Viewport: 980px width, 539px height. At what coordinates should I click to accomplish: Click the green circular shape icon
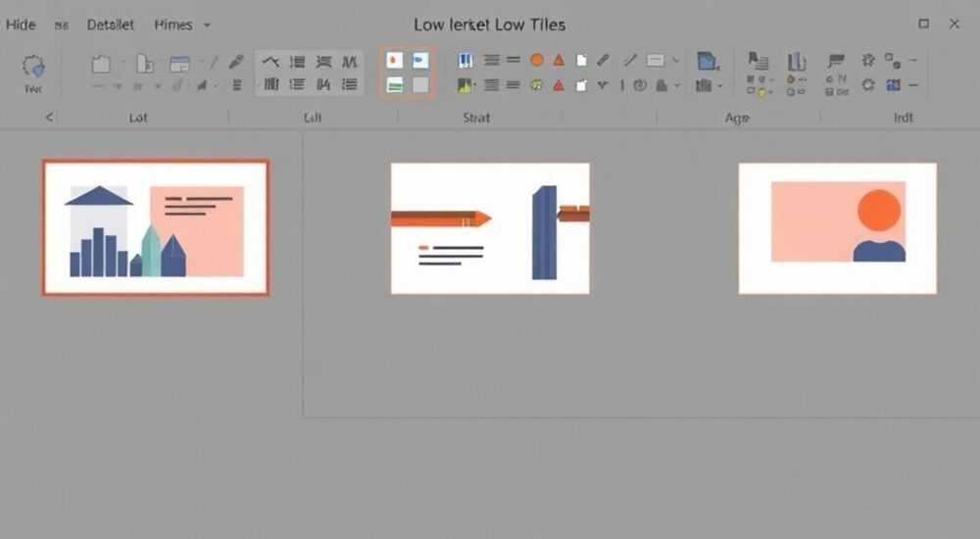point(536,85)
